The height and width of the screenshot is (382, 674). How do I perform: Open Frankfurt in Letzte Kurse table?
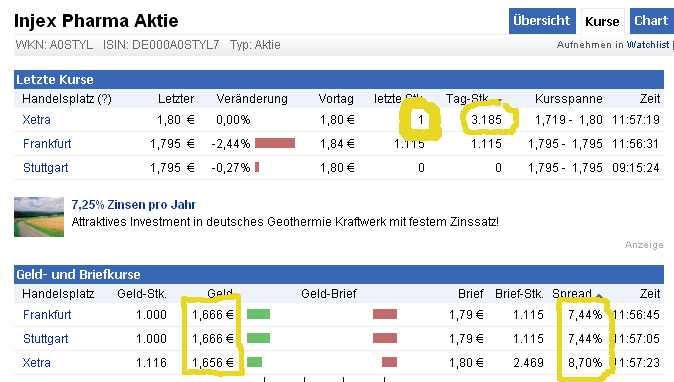point(47,144)
